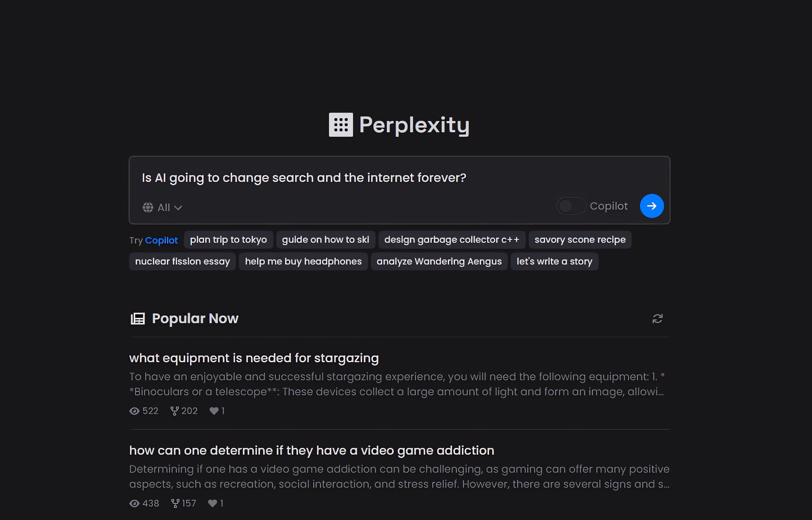Click the Try Copilot link
Screen dimensions: 812x520
pos(161,240)
